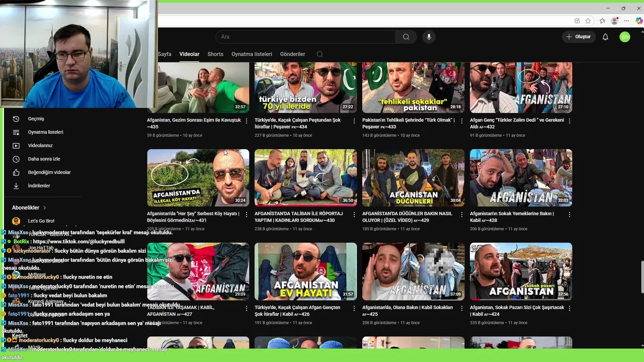Screen dimensions: 644x362
Task: Open the Edge favorites list icon
Action: (x=602, y=21)
